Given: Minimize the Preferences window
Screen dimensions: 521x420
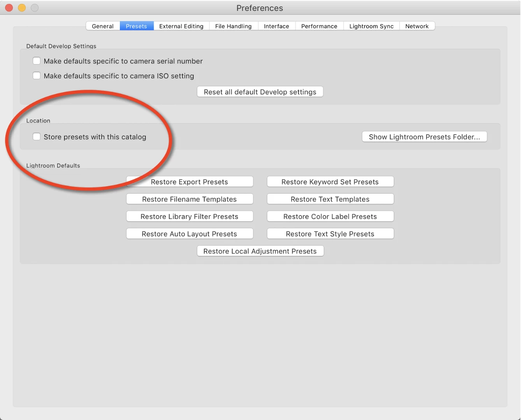Looking at the screenshot, I should tap(22, 8).
